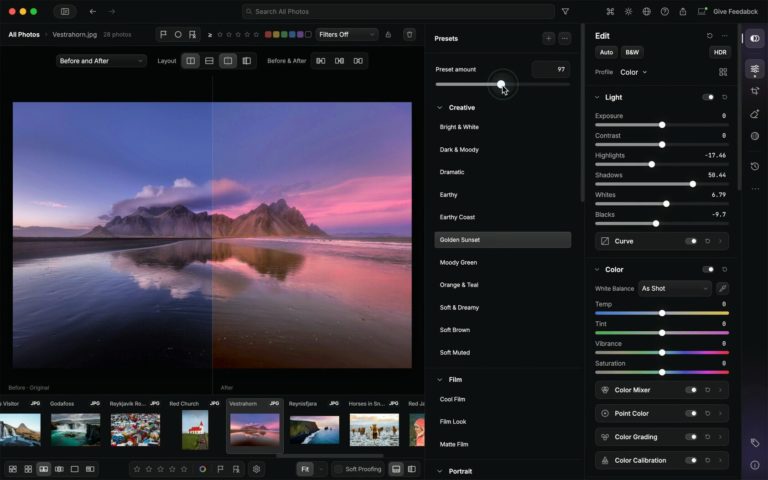768x480 pixels.
Task: Open the masking circle tool icon
Action: (755, 136)
